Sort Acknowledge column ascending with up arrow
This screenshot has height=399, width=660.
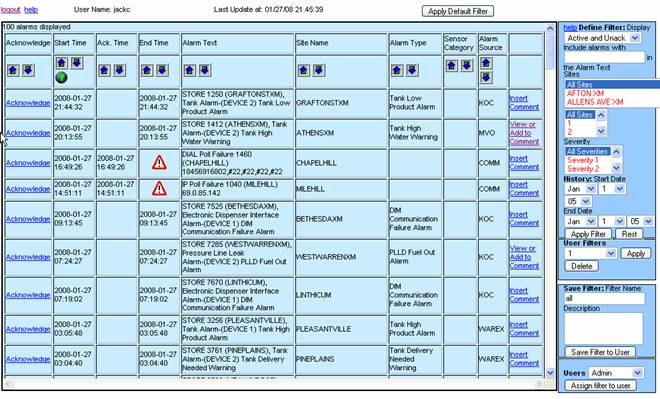click(13, 70)
